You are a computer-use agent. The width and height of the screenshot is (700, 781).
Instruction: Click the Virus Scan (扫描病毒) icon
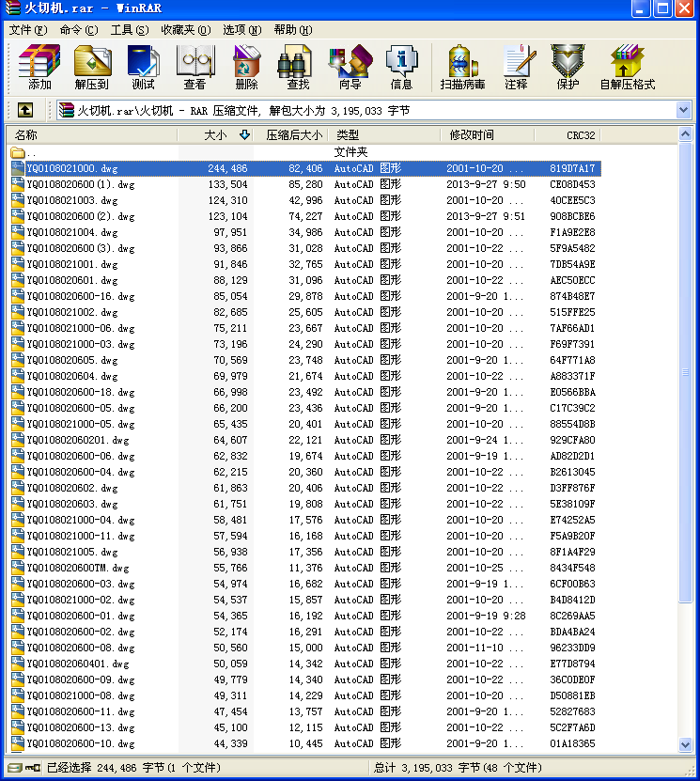(462, 67)
